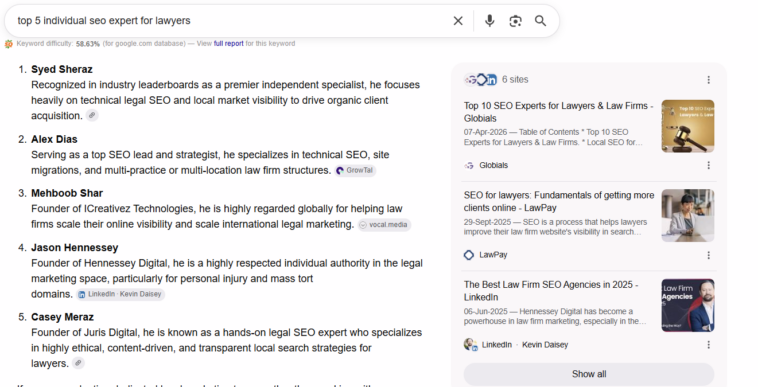
Task: Open GrowTal source chip for Alex Dias
Action: click(355, 171)
